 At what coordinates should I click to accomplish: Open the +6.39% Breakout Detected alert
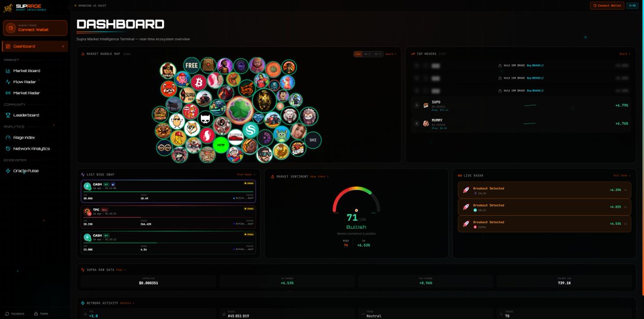(544, 190)
